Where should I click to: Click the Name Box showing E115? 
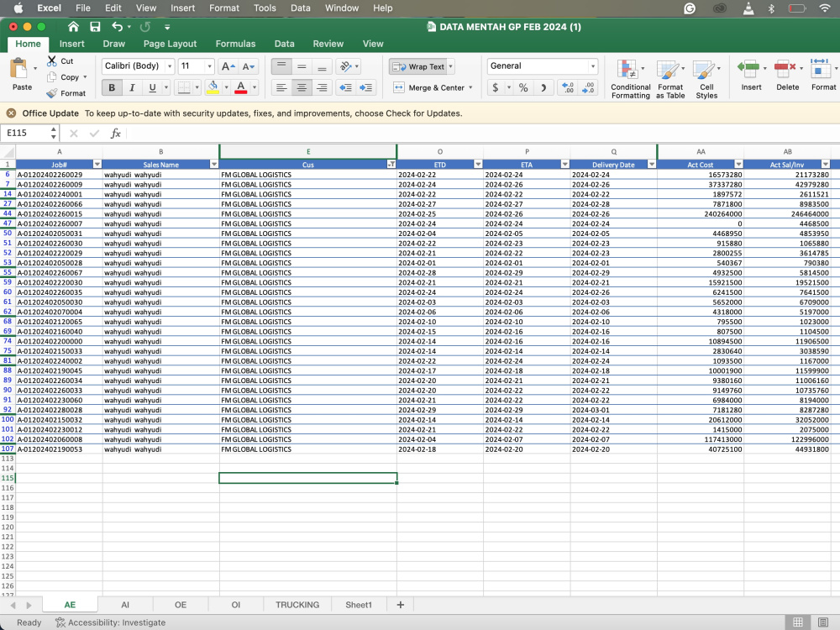point(24,133)
